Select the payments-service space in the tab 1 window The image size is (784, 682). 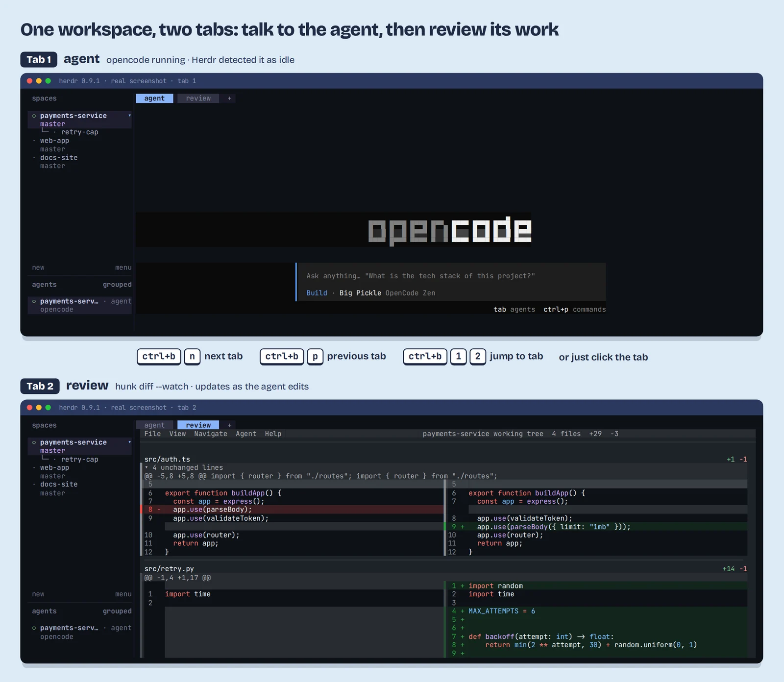[x=80, y=120]
